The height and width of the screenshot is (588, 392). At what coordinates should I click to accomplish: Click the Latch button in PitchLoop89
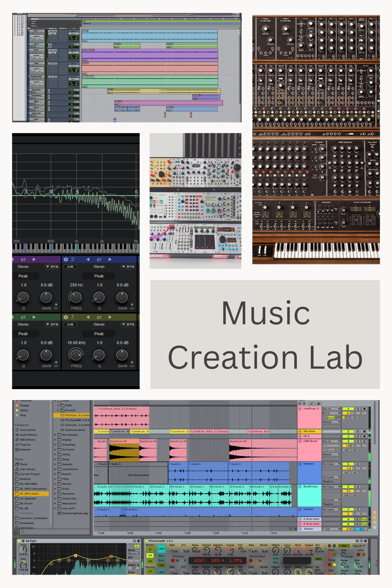[x=161, y=549]
